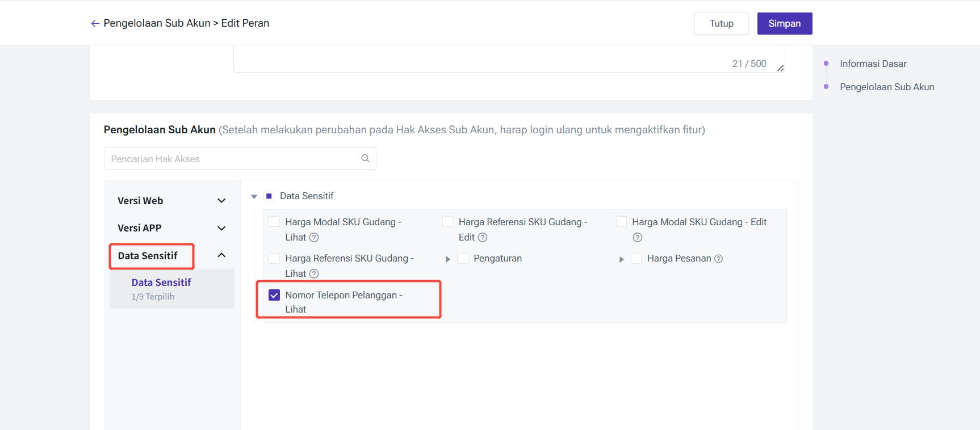This screenshot has width=980, height=430.
Task: Click the Simpan button
Action: point(784,23)
